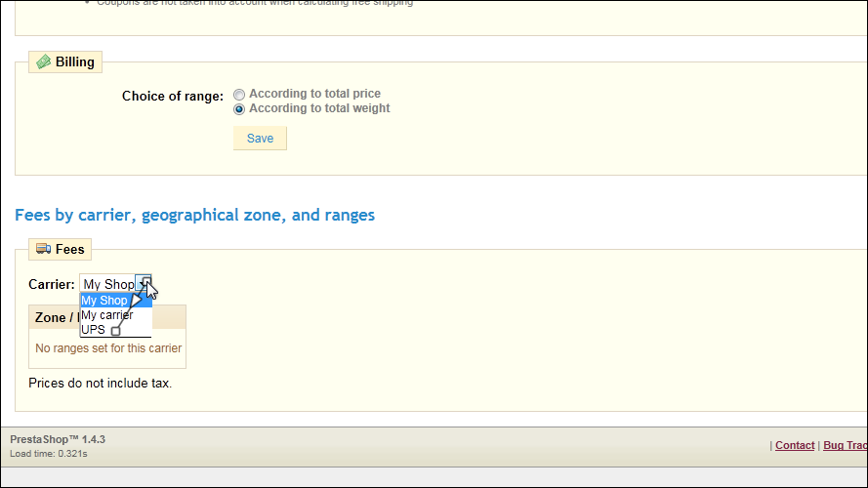Click the Zone column header cell
This screenshot has height=488, width=868.
53,317
